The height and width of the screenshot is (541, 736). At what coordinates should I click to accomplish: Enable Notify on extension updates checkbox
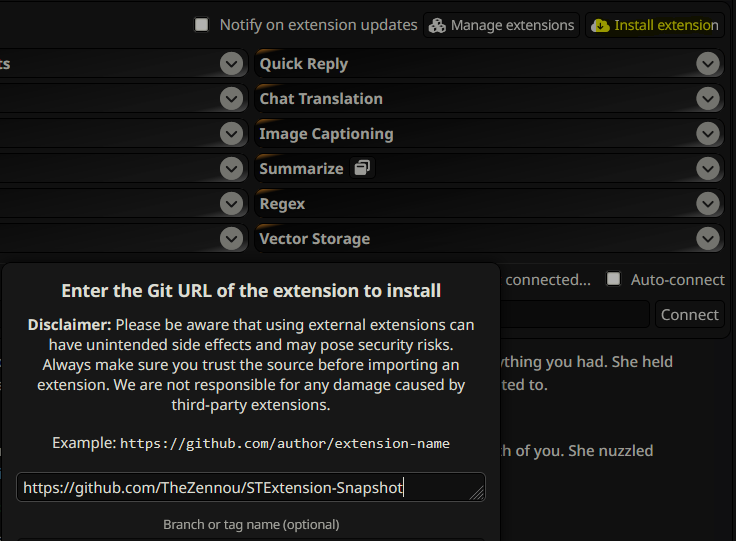[x=201, y=24]
